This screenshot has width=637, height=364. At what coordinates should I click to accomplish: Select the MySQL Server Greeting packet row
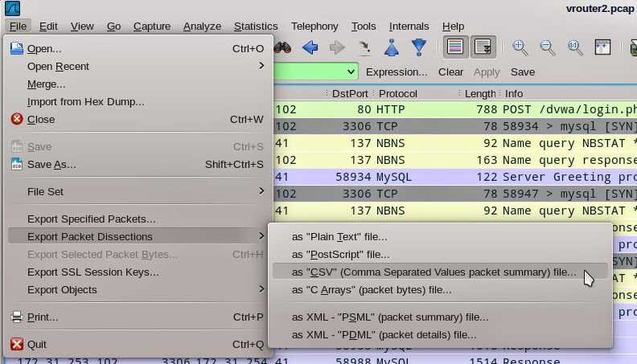tap(455, 177)
